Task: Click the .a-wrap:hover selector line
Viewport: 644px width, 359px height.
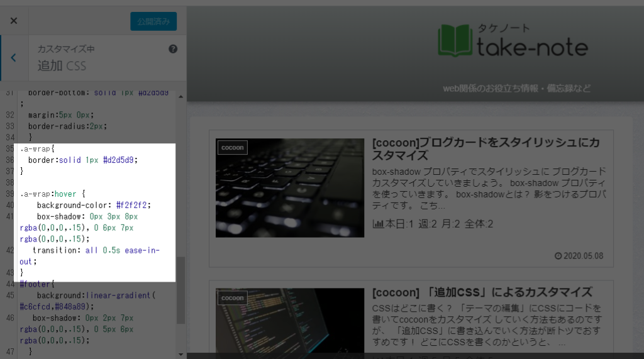Action: pyautogui.click(x=53, y=194)
